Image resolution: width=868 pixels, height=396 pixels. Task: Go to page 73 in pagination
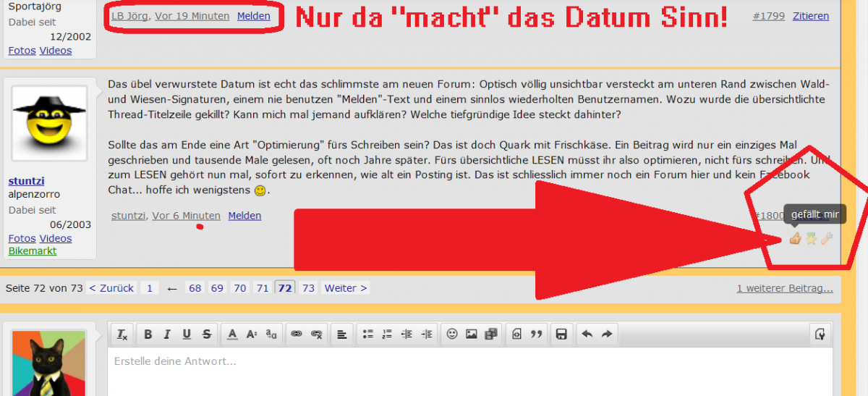(x=308, y=288)
